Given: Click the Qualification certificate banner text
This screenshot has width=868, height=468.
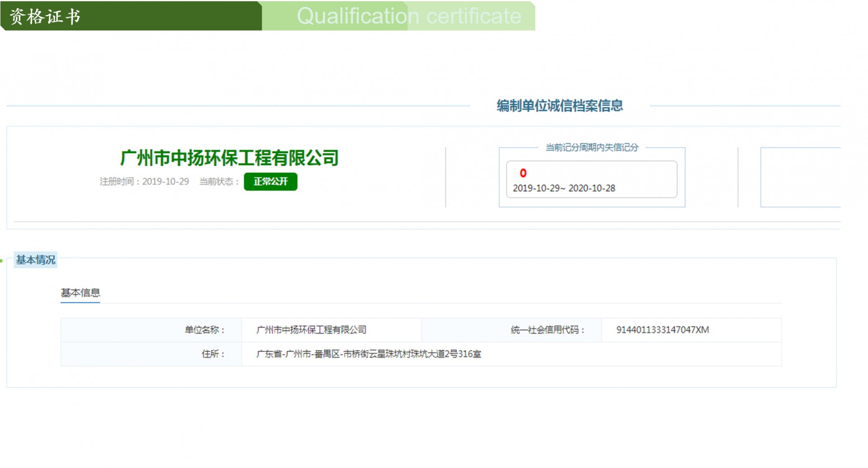Looking at the screenshot, I should tap(409, 16).
